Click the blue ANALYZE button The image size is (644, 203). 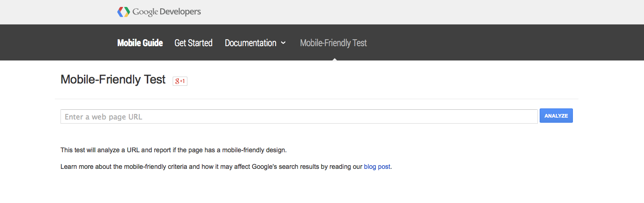556,116
